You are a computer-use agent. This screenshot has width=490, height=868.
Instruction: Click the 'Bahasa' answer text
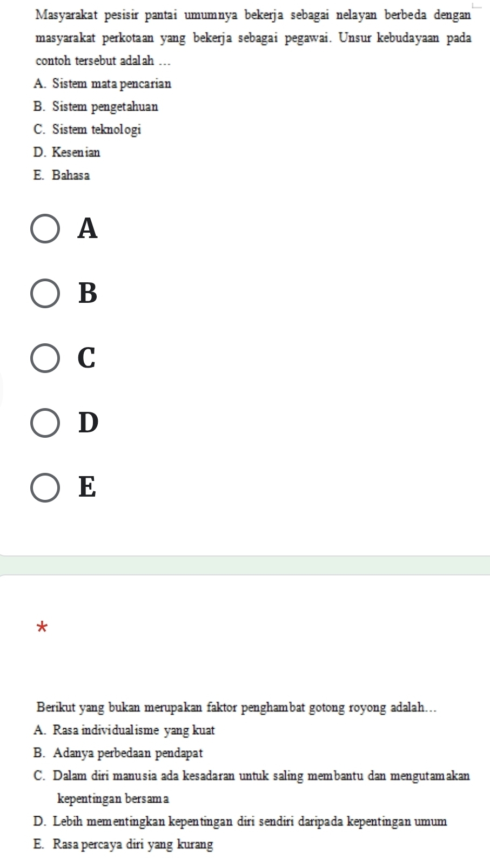(x=71, y=175)
